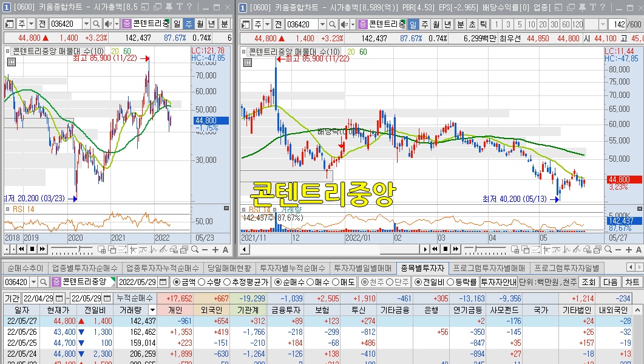
Task: Click search magnifier in left chart toolbar
Action: click(x=96, y=24)
